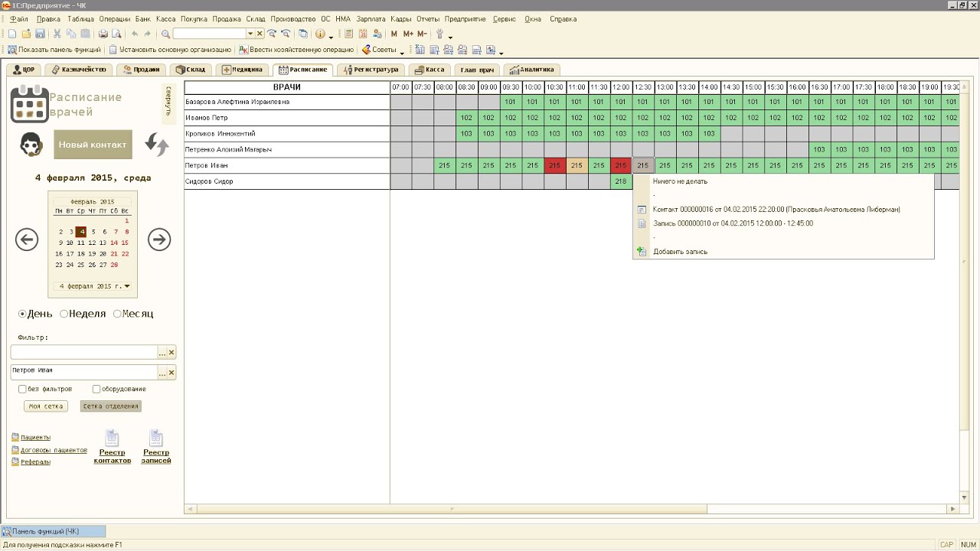
Task: Select the Неделя radio button
Action: (x=64, y=314)
